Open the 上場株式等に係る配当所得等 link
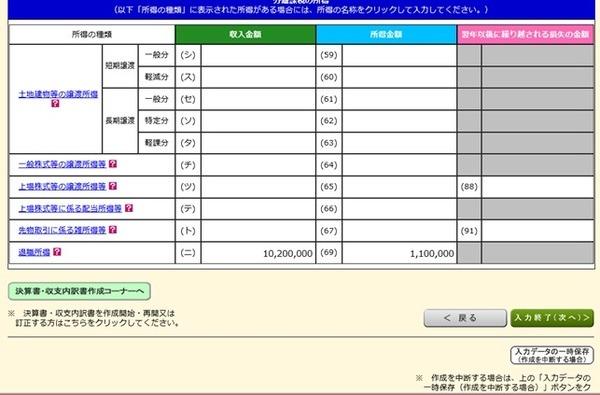This screenshot has width=600, height=395. tap(70, 208)
